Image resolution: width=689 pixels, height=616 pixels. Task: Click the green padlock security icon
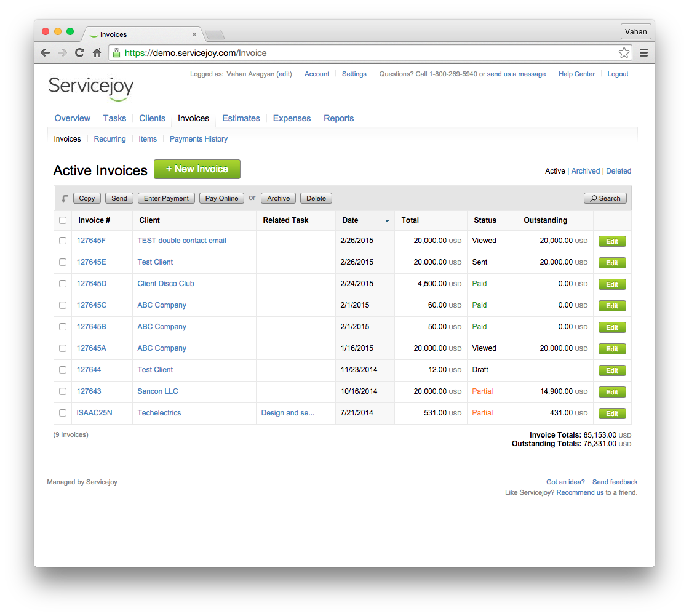pyautogui.click(x=116, y=53)
